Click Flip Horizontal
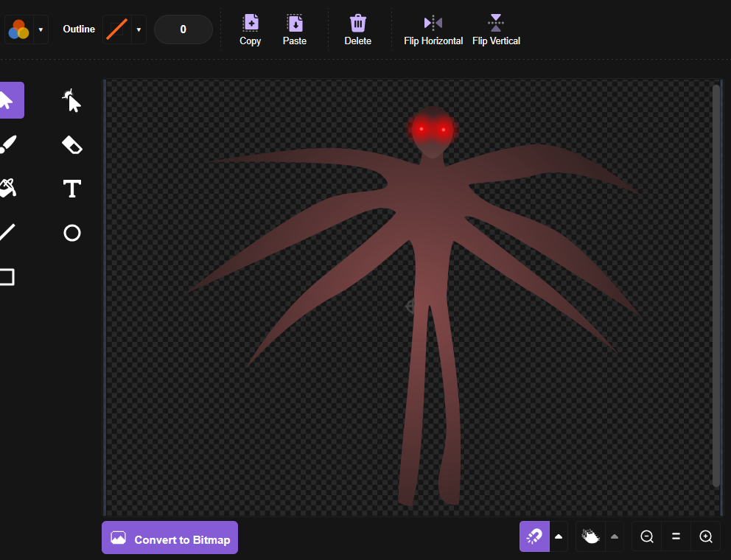731x560 pixels. click(x=433, y=29)
